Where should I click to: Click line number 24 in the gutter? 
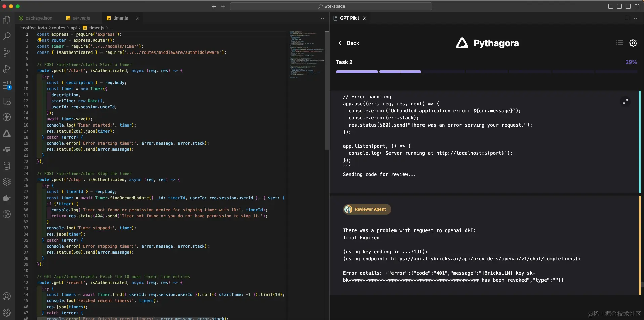click(x=26, y=174)
